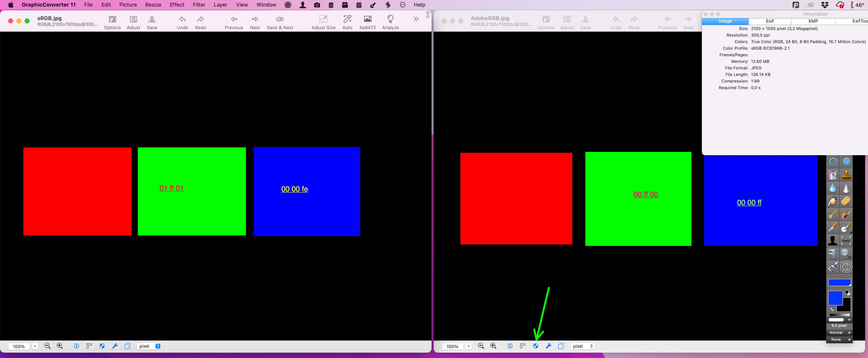The height and width of the screenshot is (358, 868).
Task: Open the Filter menu
Action: coord(198,5)
